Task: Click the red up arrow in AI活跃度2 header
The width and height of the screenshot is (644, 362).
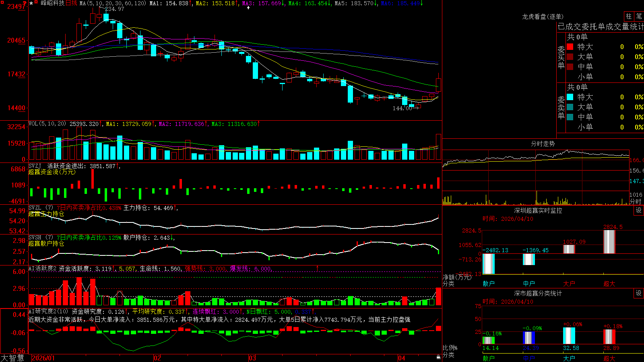Action: pyautogui.click(x=318, y=268)
